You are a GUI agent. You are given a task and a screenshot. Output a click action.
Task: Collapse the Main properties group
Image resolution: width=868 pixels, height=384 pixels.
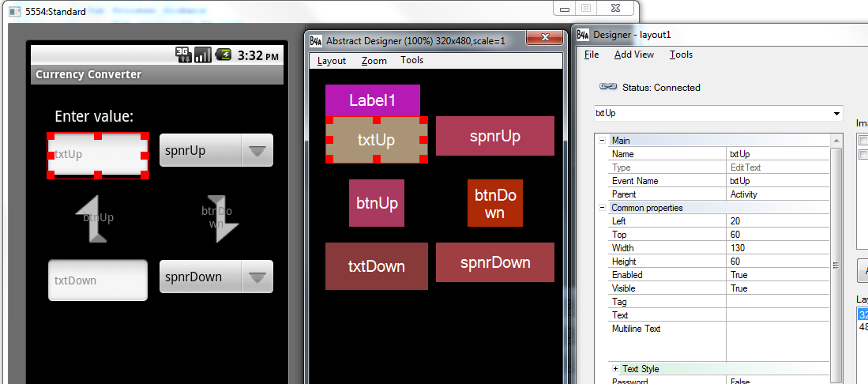[602, 141]
